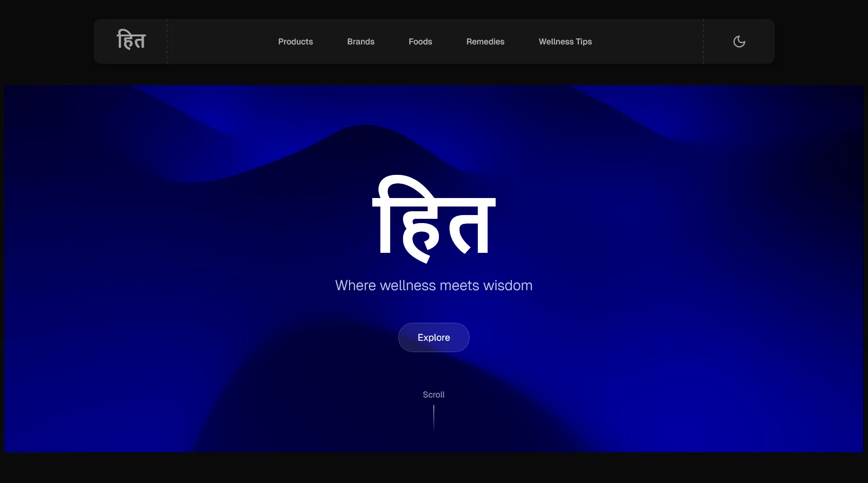Navigate to the Brands page
This screenshot has width=868, height=483.
point(360,42)
